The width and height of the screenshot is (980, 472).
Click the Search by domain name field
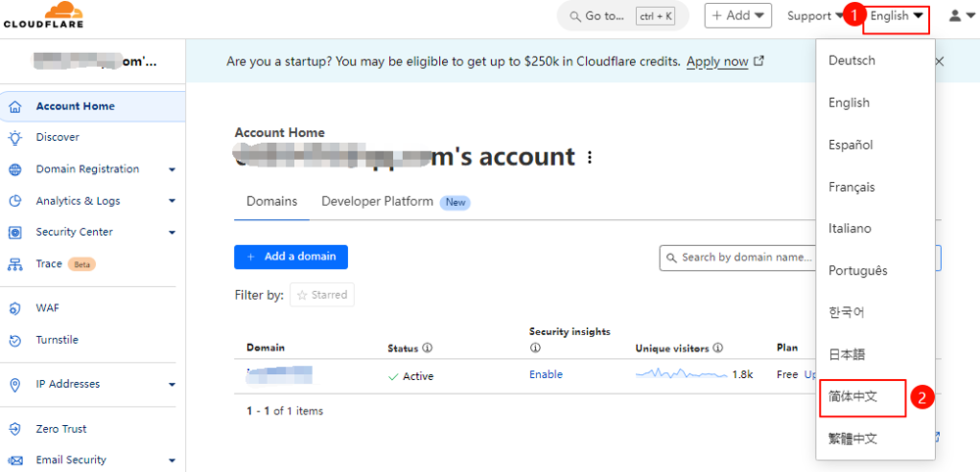(x=745, y=258)
